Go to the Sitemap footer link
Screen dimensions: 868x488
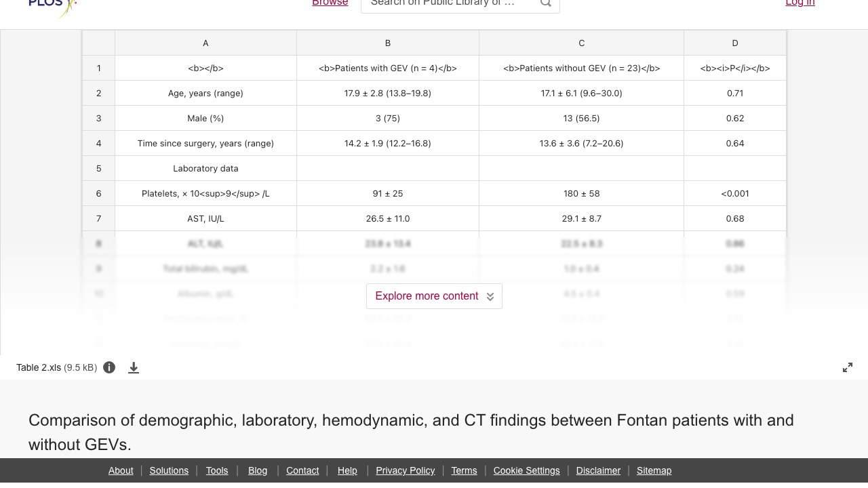654,470
